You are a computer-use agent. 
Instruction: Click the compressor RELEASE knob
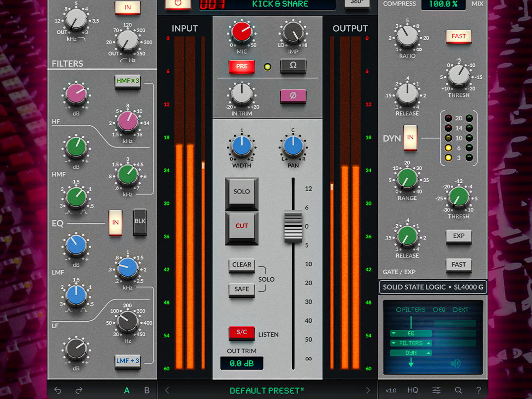coord(407,94)
